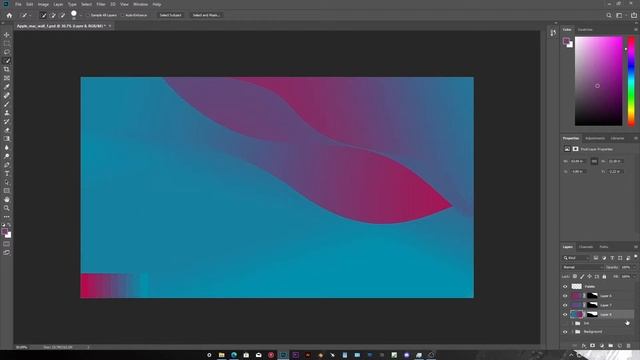Open the brush picker dropdown arrow

pyautogui.click(x=80, y=15)
